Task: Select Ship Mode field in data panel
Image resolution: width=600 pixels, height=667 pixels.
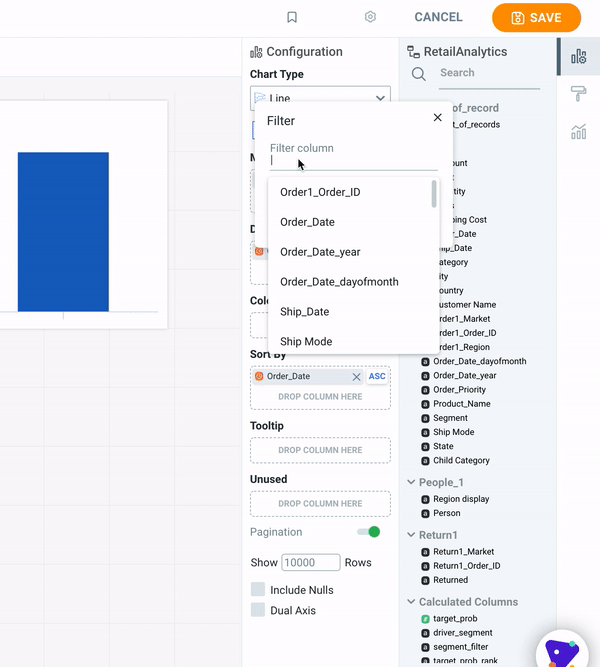Action: click(x=454, y=432)
